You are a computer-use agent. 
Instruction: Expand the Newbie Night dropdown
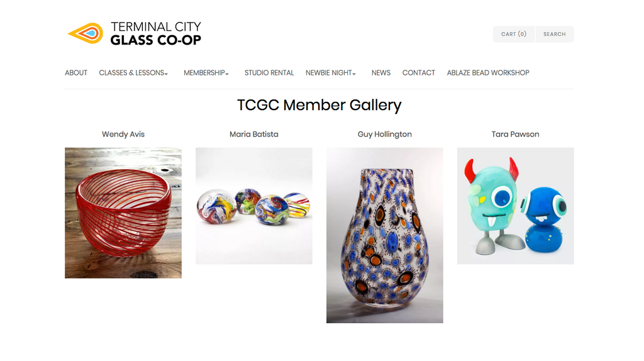[331, 73]
